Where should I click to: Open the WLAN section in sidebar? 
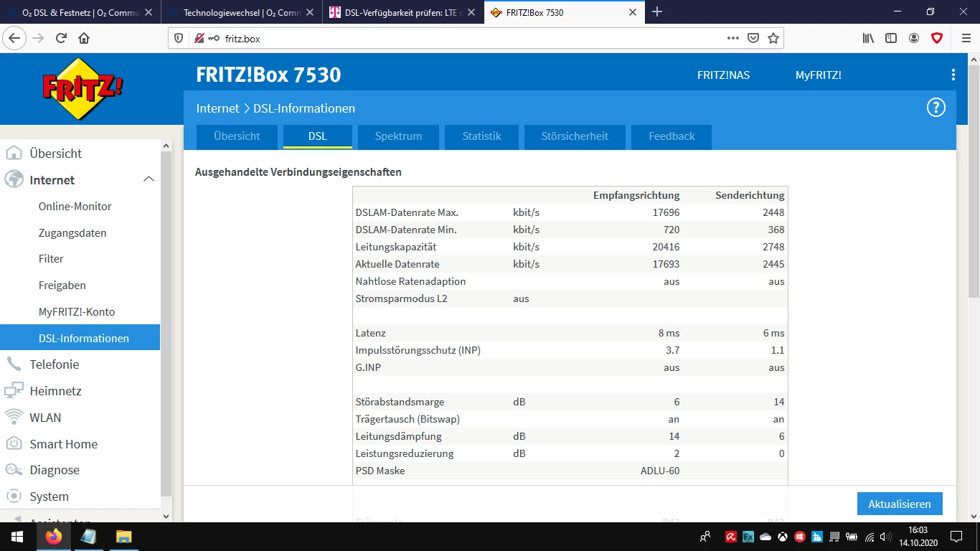[x=45, y=418]
